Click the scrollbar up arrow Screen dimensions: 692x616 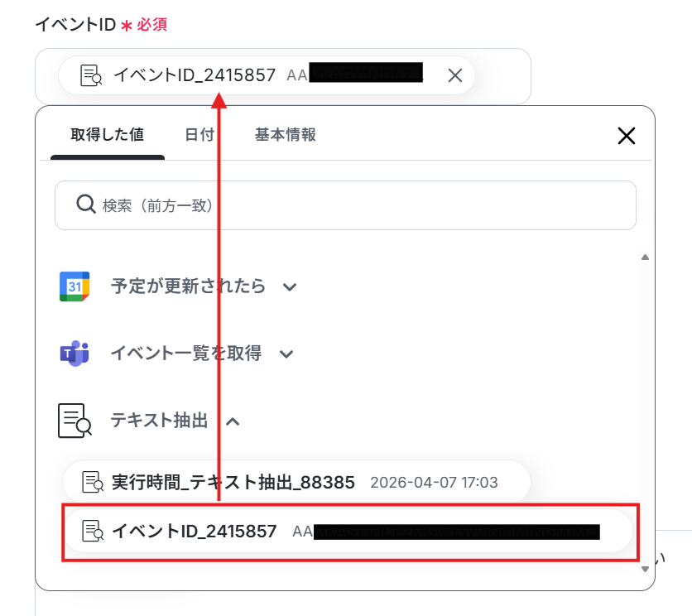pyautogui.click(x=645, y=257)
